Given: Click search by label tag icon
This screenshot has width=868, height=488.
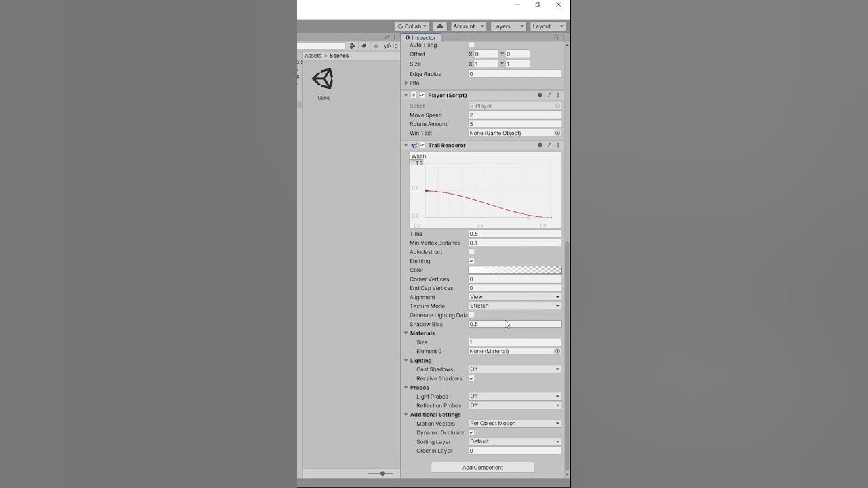Looking at the screenshot, I should 364,46.
